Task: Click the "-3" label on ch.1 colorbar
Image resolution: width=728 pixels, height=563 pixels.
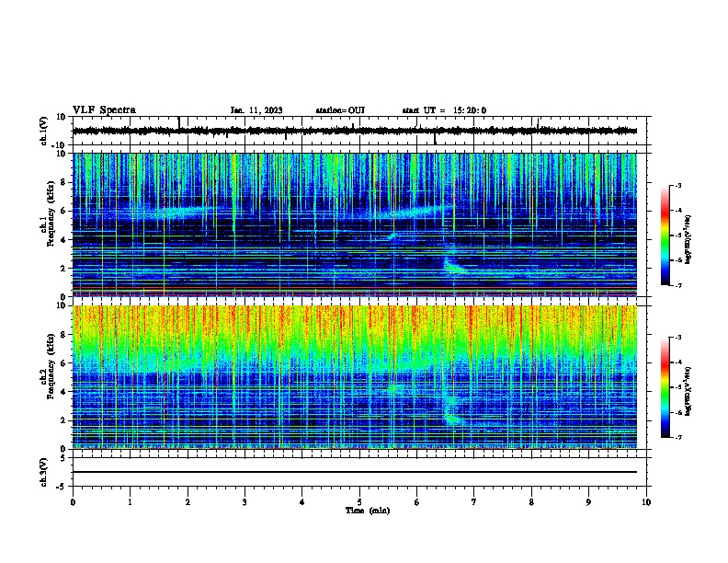Action: coord(678,185)
